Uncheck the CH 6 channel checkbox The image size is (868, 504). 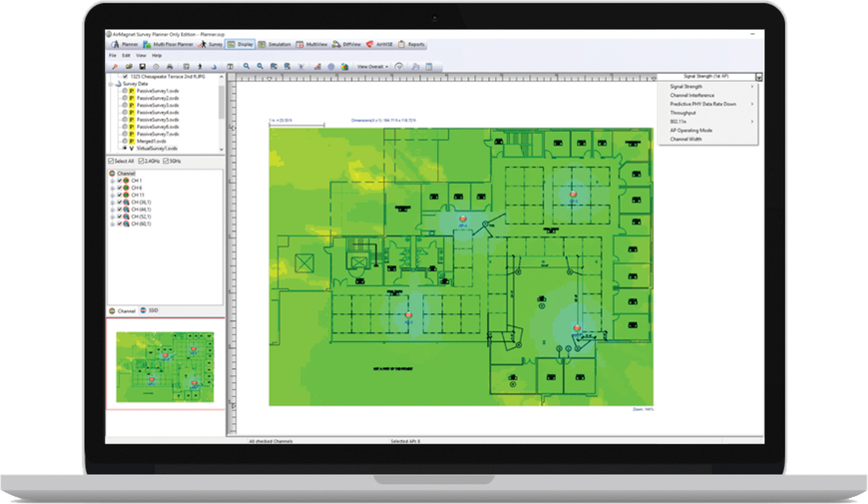[119, 188]
